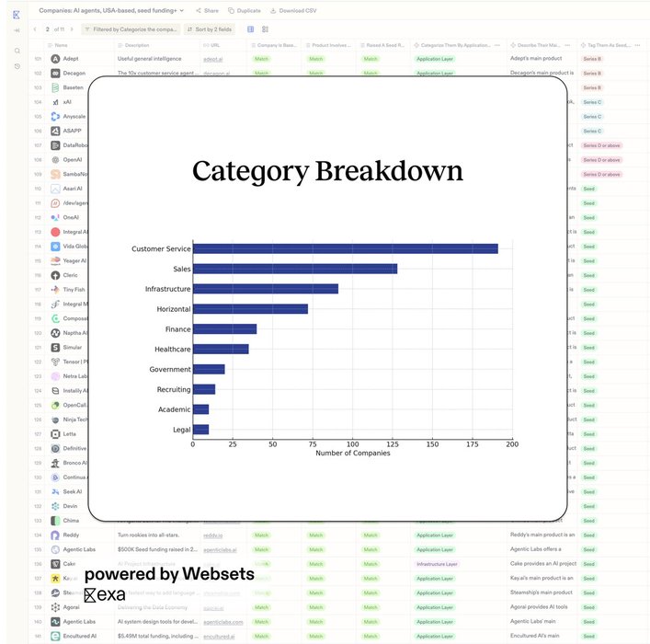Click the Customer Service bar in chart
This screenshot has height=644, width=650.
pyautogui.click(x=345, y=248)
